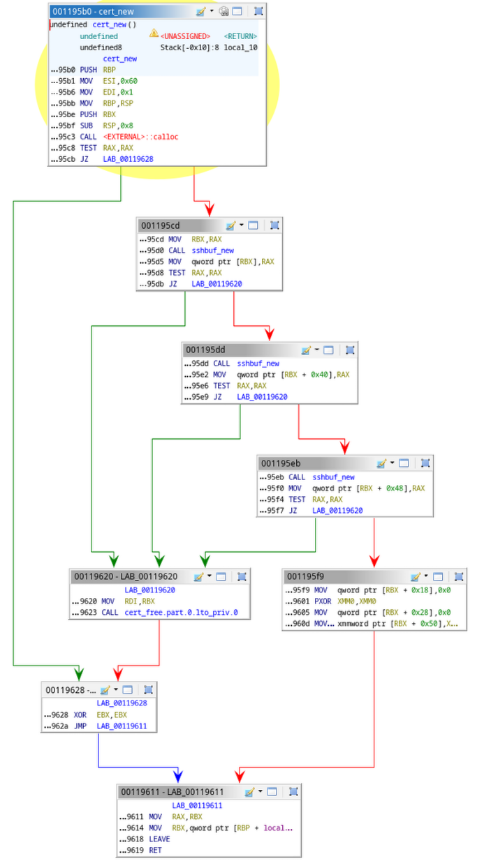Follow the <EXTERNAL>::calloc call target
The height and width of the screenshot is (868, 477).
(x=140, y=137)
